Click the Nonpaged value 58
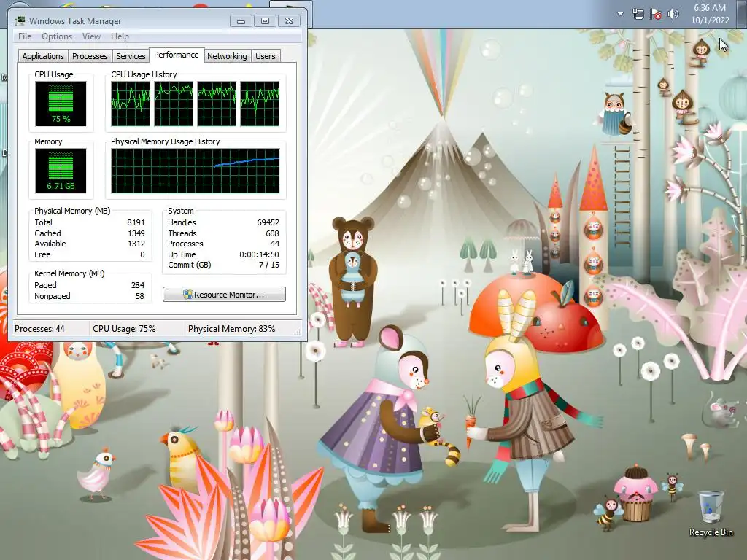This screenshot has width=747, height=560. [139, 296]
